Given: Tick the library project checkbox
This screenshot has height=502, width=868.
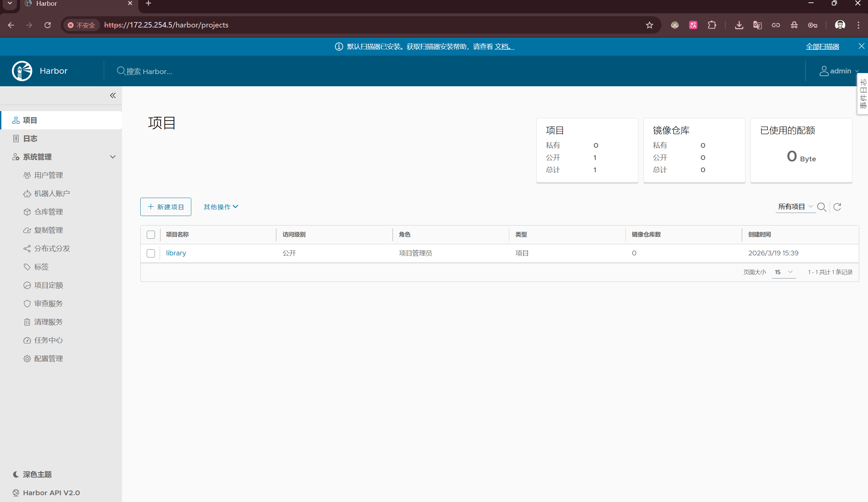Looking at the screenshot, I should pos(151,253).
